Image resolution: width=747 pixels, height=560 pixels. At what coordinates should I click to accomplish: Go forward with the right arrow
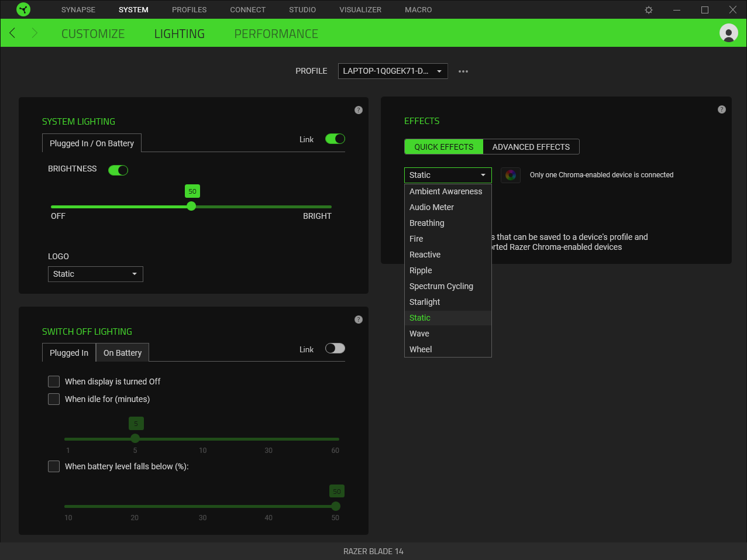(x=35, y=33)
